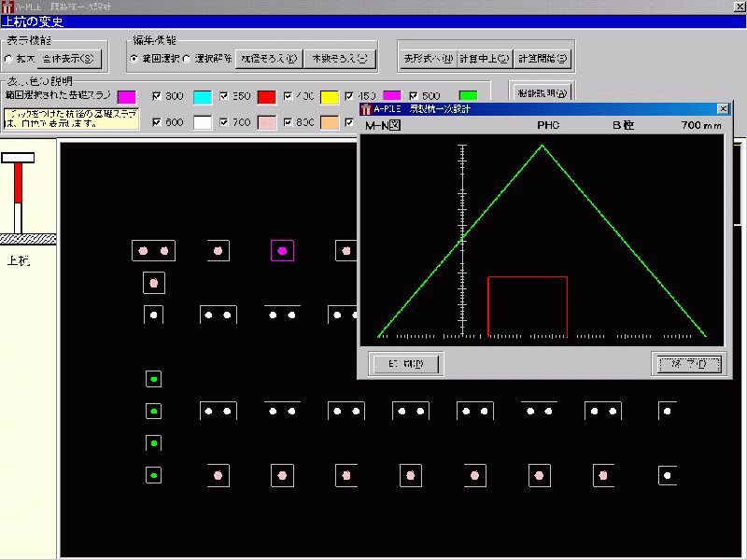Select the two-pile pink footing at top left
Viewport: 747px width, 560px height.
point(153,250)
